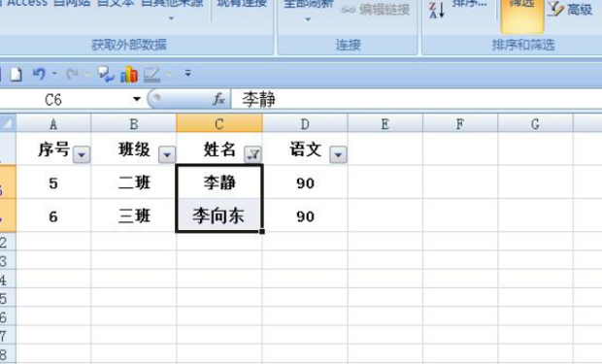This screenshot has height=364, width=602.
Task: Click the formula bar containing 李静
Action: [417, 99]
